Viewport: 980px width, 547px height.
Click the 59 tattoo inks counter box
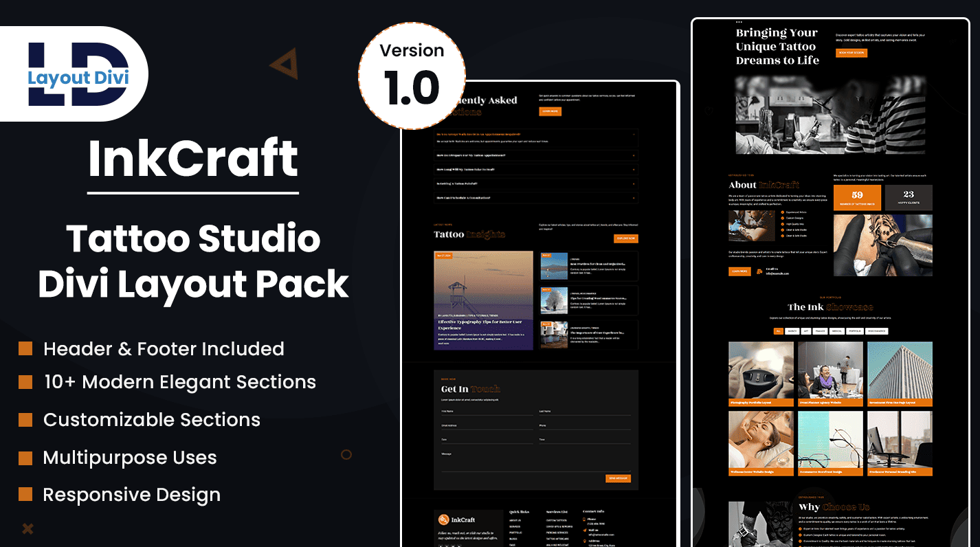pyautogui.click(x=857, y=197)
